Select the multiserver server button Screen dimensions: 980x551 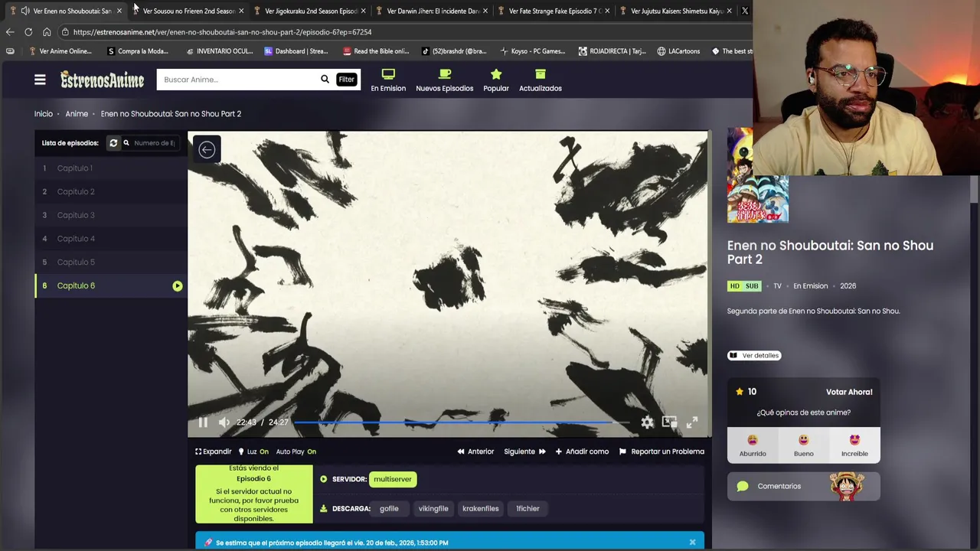point(393,479)
